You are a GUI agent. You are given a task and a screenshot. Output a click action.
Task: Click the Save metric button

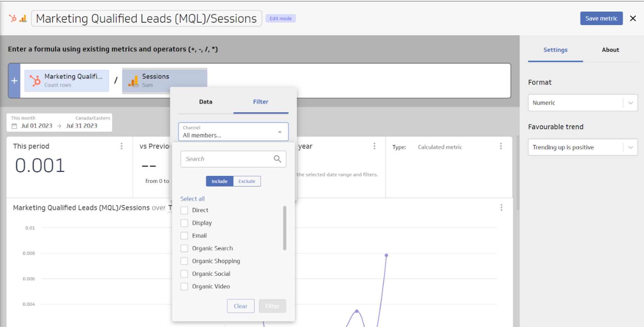pyautogui.click(x=601, y=18)
